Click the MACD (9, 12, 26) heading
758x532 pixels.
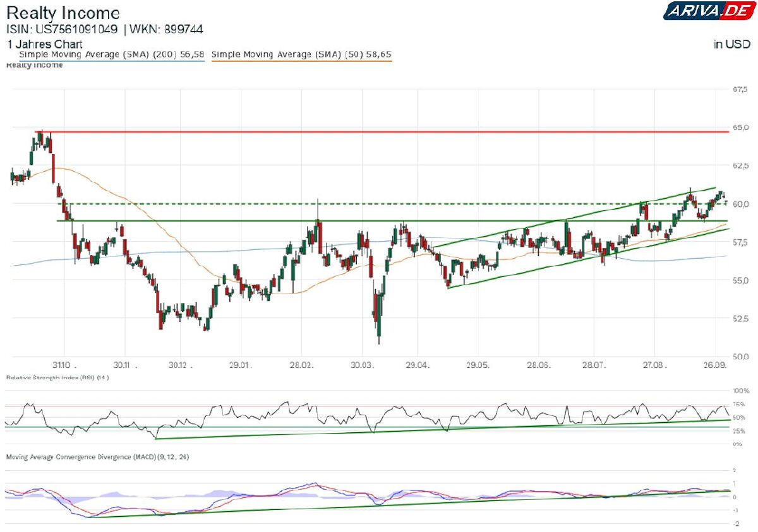[97, 456]
